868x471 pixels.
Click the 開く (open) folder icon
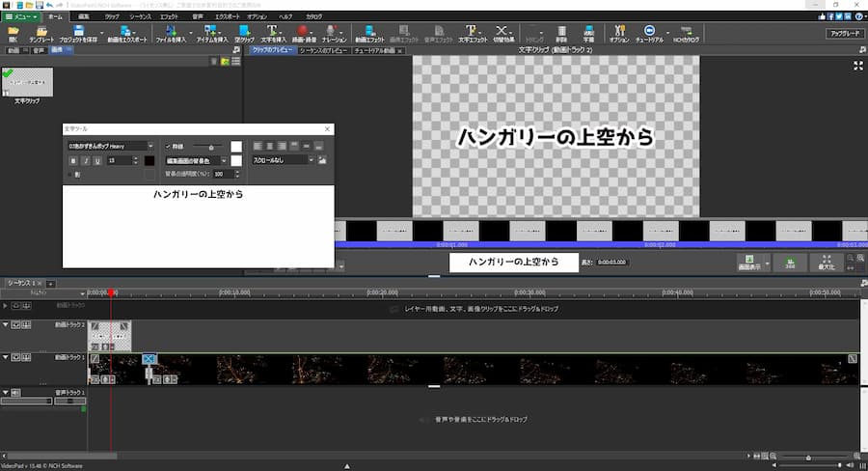(x=13, y=34)
